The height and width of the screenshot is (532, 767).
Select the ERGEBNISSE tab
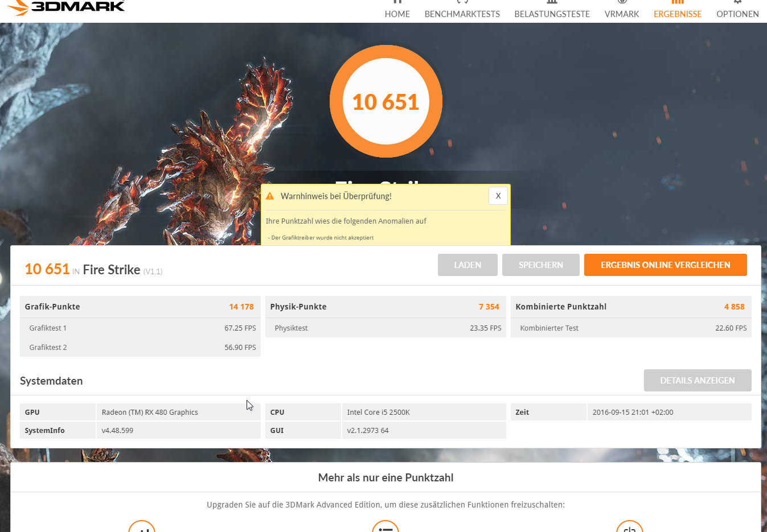point(678,14)
